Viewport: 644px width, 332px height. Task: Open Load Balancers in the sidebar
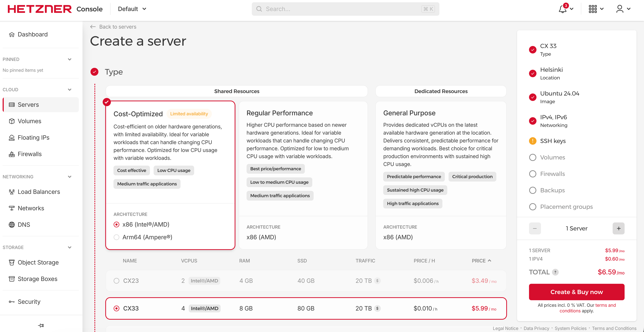[x=39, y=192]
